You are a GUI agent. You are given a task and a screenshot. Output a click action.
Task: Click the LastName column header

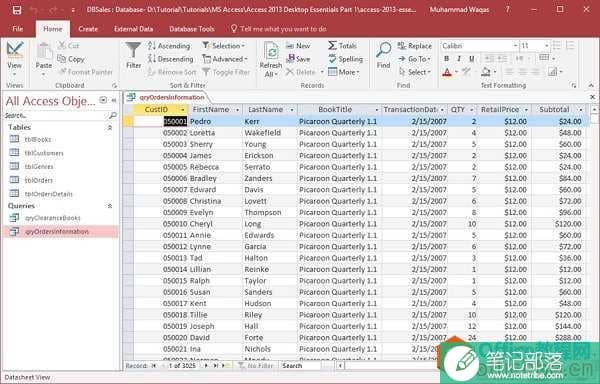tap(265, 110)
